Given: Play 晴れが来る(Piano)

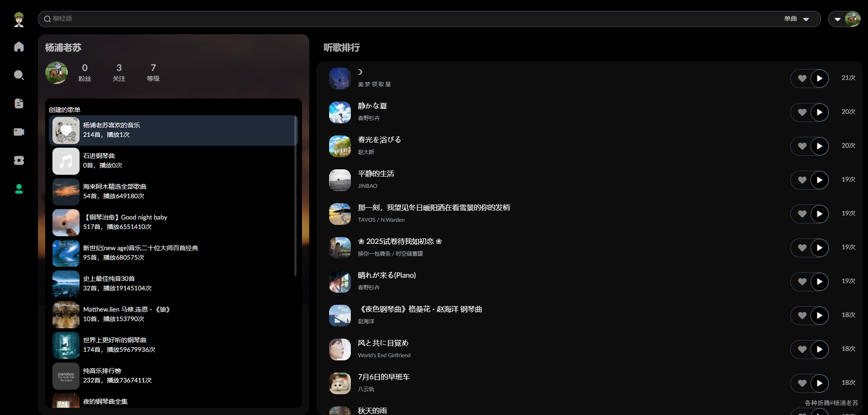Looking at the screenshot, I should (x=820, y=282).
